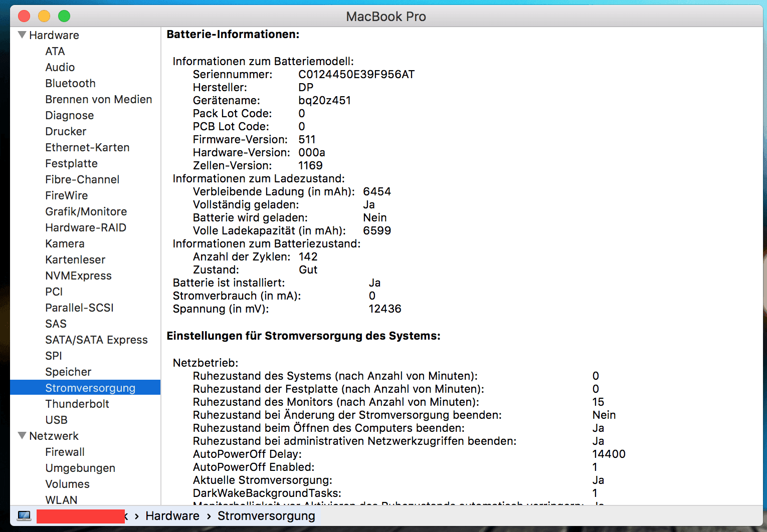Click the Hardware-Version value 000a
767x532 pixels.
coord(312,152)
